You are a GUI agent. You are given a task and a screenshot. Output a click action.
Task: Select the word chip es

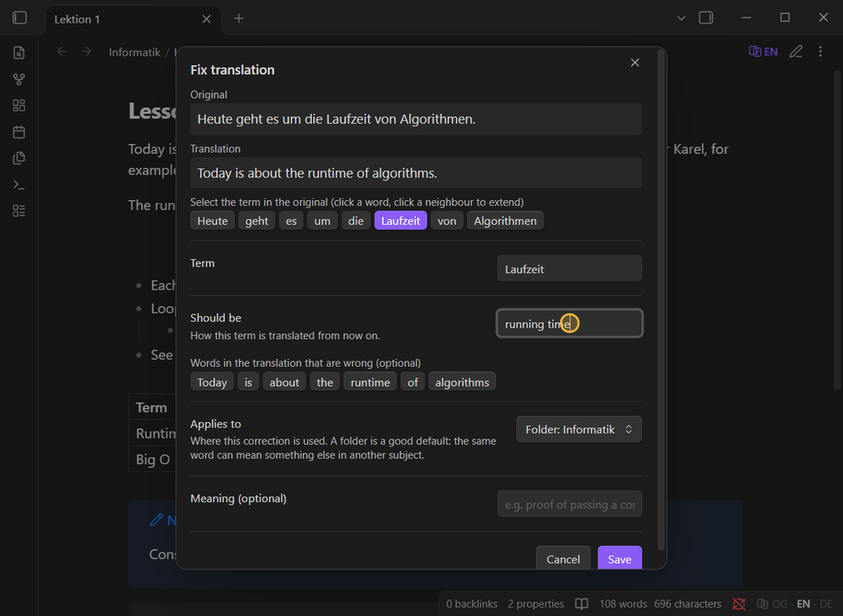[x=291, y=221]
